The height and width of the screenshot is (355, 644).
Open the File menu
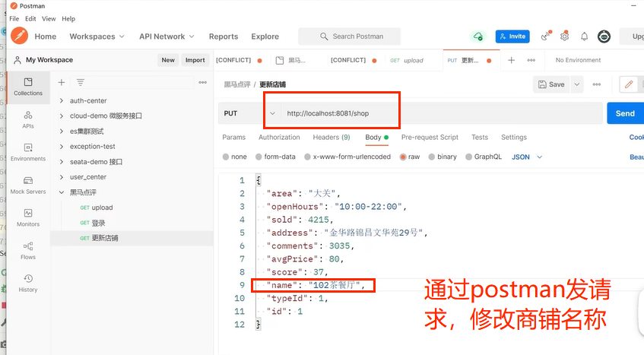click(14, 19)
